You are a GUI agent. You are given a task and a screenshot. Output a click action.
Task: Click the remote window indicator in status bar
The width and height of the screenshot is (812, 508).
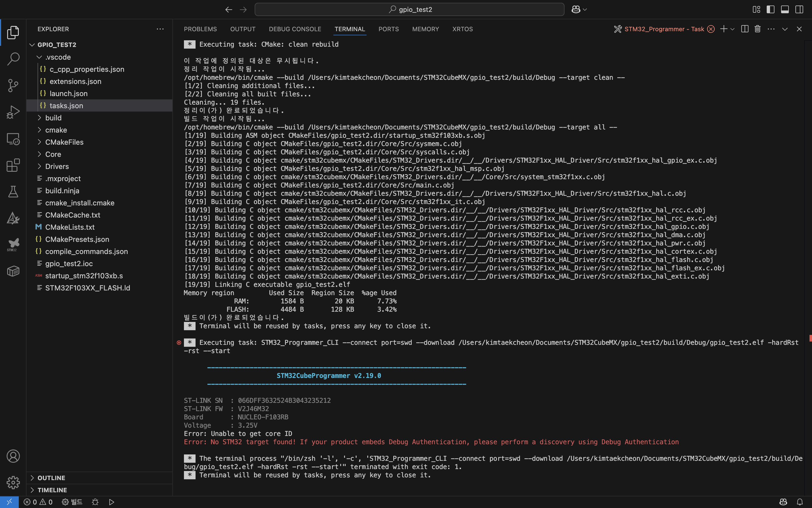tap(9, 502)
